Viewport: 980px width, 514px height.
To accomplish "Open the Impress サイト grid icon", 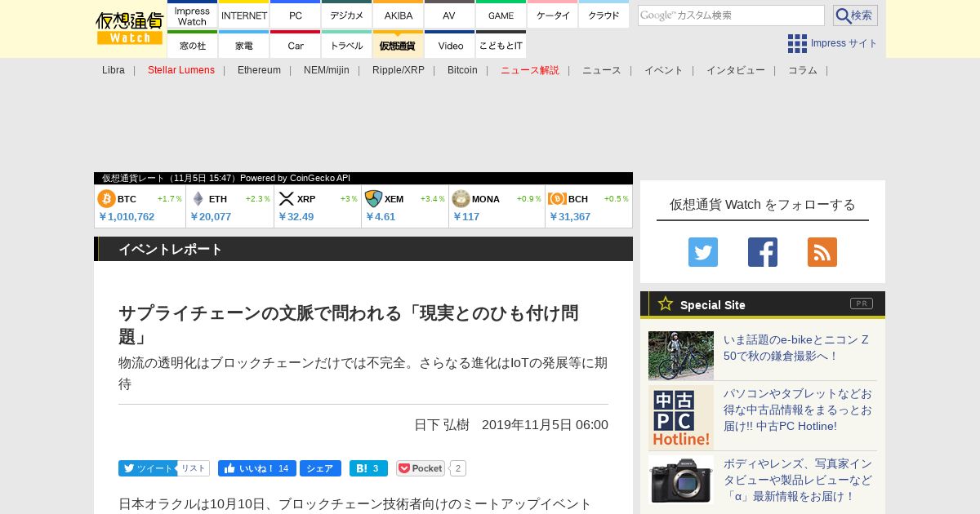I will [x=797, y=44].
